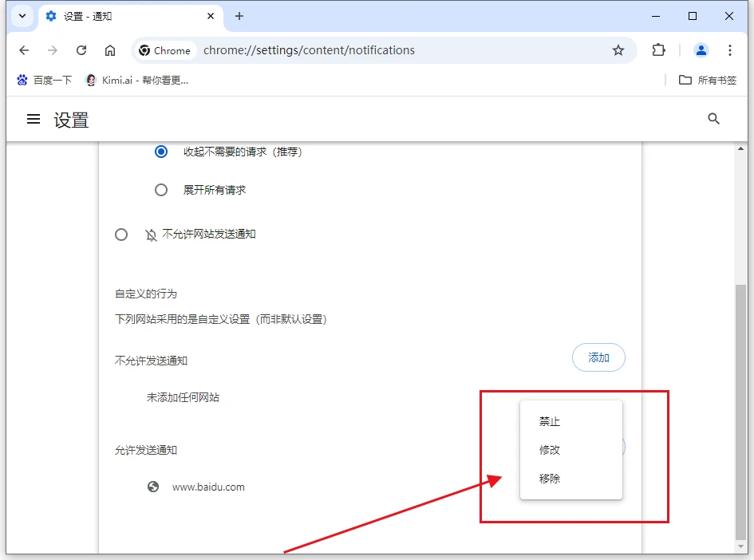Viewport: 754px width, 560px height.
Task: Open the 所有书签 folder
Action: (x=708, y=80)
